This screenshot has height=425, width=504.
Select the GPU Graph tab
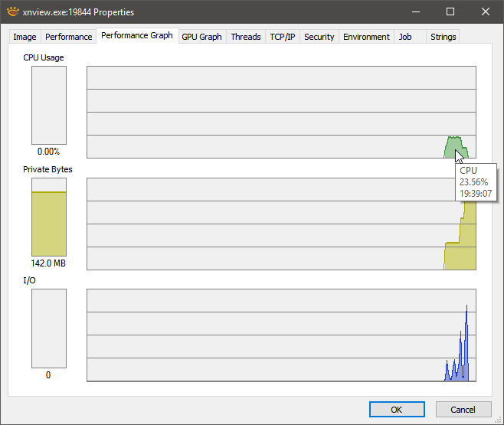pyautogui.click(x=202, y=37)
